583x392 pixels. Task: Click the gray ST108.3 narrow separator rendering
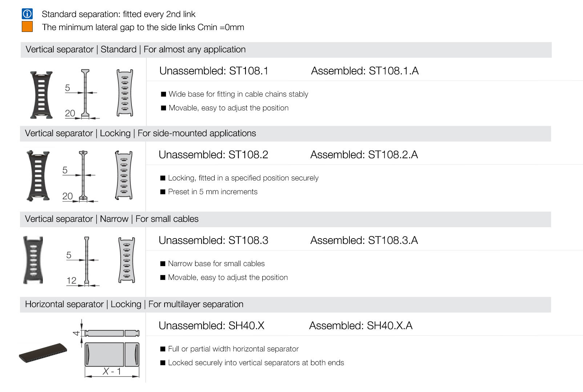tap(127, 260)
